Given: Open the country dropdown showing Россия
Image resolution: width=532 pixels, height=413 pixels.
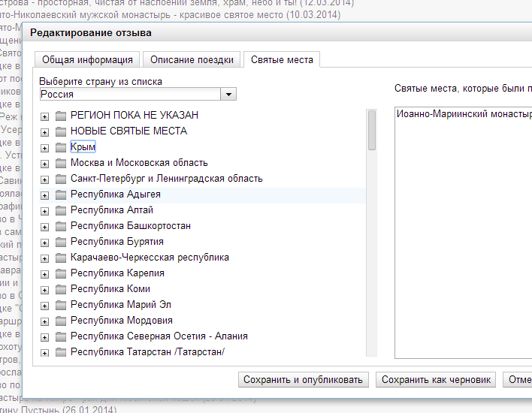Looking at the screenshot, I should click(228, 95).
